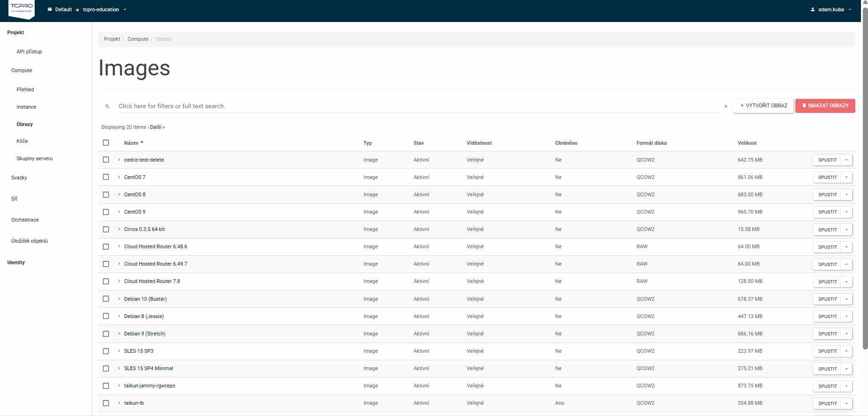868x416 pixels.
Task: Click 15.58 MB size of Cirros
Action: [749, 229]
